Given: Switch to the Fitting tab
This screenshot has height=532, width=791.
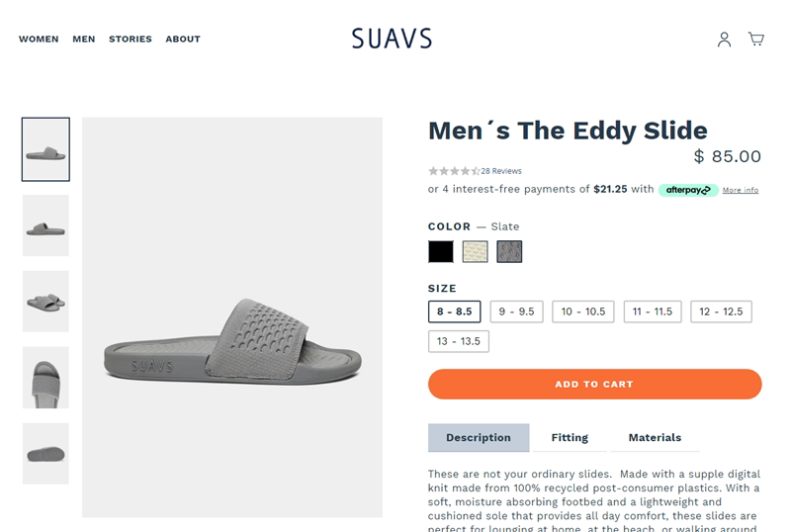Looking at the screenshot, I should [570, 438].
